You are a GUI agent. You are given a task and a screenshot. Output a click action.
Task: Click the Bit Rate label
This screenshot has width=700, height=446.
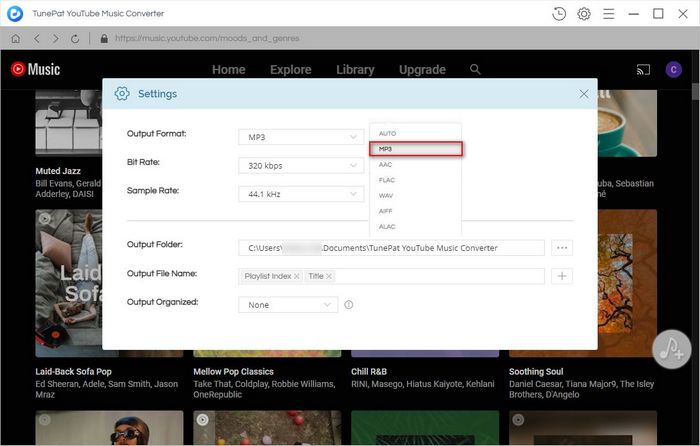(x=143, y=162)
